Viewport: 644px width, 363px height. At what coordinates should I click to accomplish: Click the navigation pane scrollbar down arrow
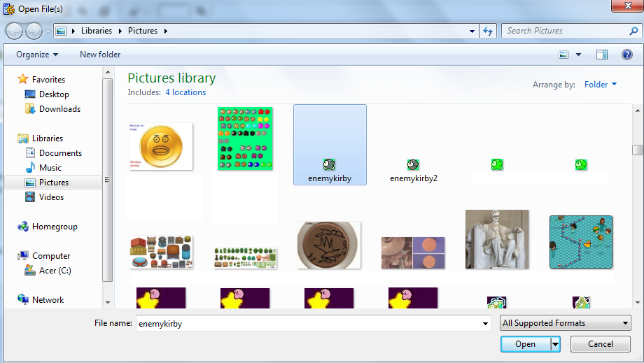[108, 303]
